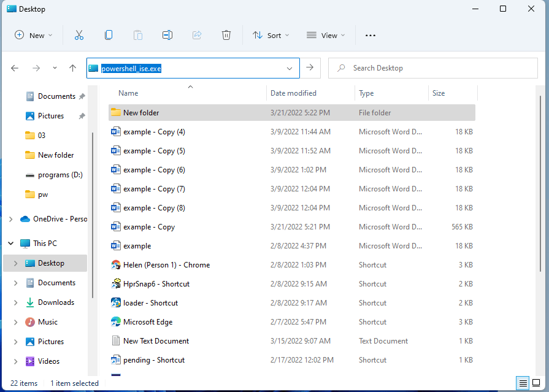Screen dimensions: 549x392
Task: Go up one folder level
Action: (x=73, y=68)
